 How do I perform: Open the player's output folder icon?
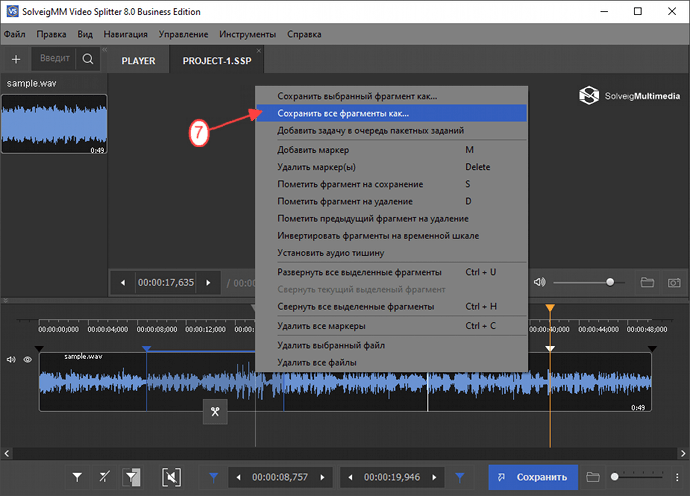(x=647, y=282)
